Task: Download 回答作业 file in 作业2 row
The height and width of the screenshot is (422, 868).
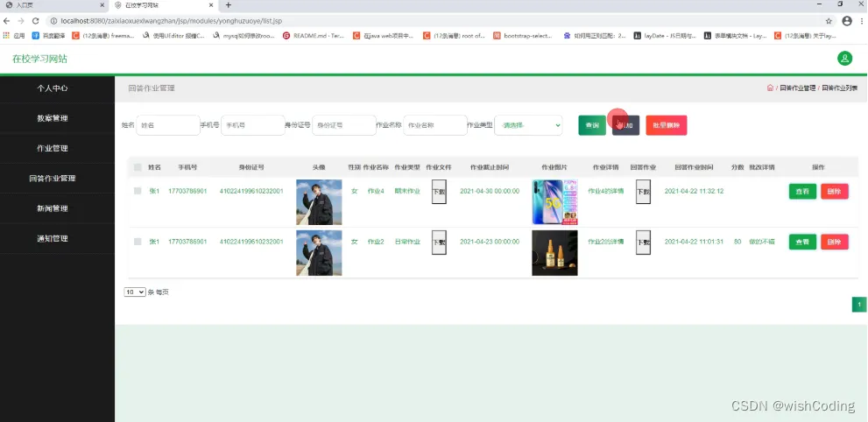Action: (x=643, y=243)
